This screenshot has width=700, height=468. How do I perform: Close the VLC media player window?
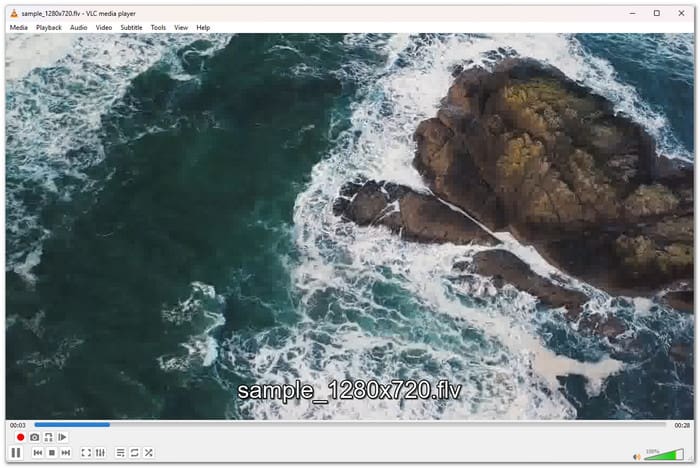click(x=681, y=13)
